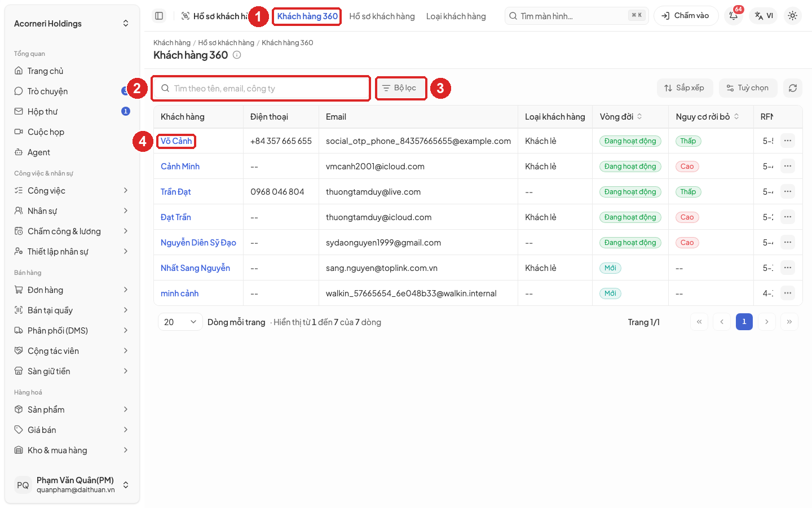Click Sắp xếp sort button
This screenshot has height=508, width=812.
[685, 88]
